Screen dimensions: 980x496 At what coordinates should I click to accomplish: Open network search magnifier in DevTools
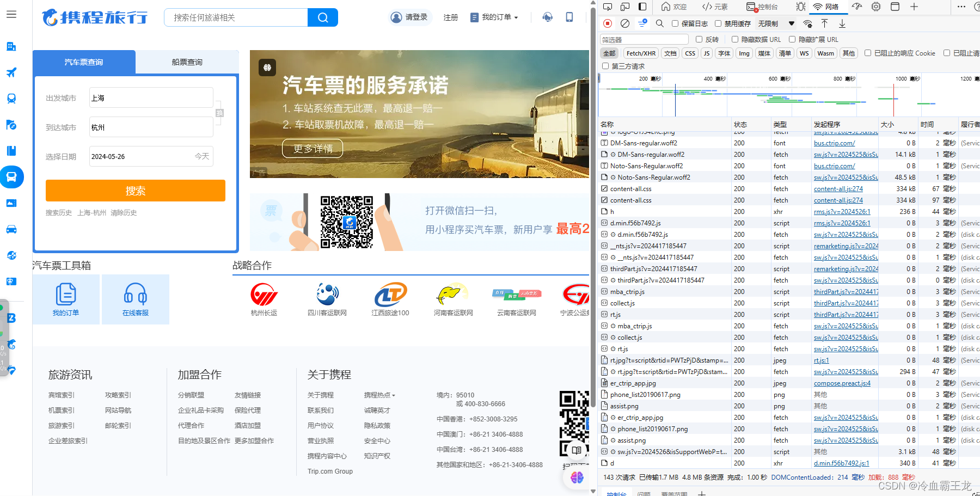[x=660, y=23]
